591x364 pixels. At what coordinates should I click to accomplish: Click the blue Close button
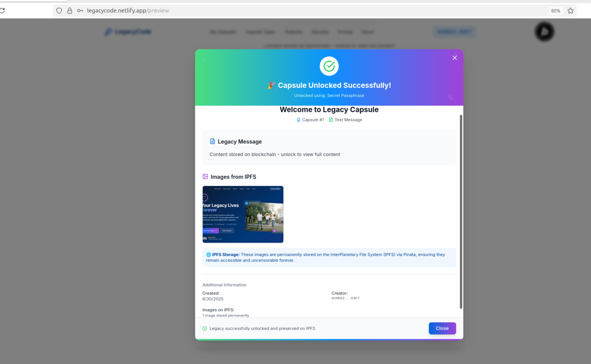442,328
